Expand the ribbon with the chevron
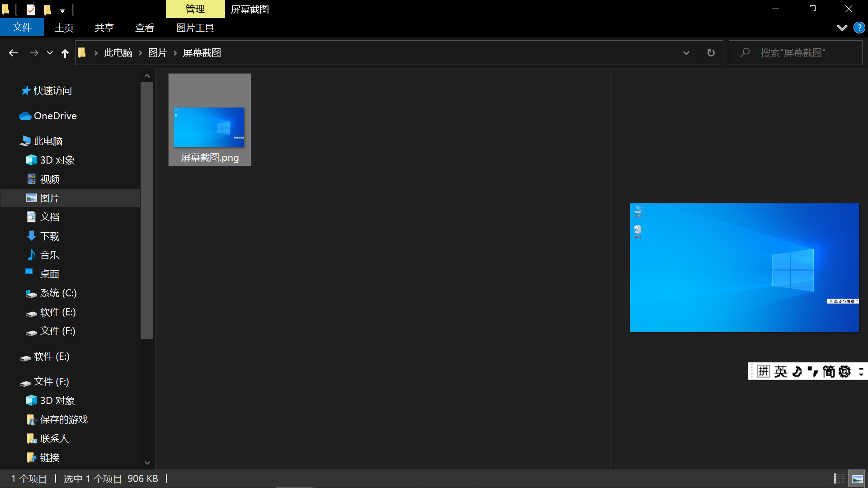868x488 pixels. [x=842, y=28]
